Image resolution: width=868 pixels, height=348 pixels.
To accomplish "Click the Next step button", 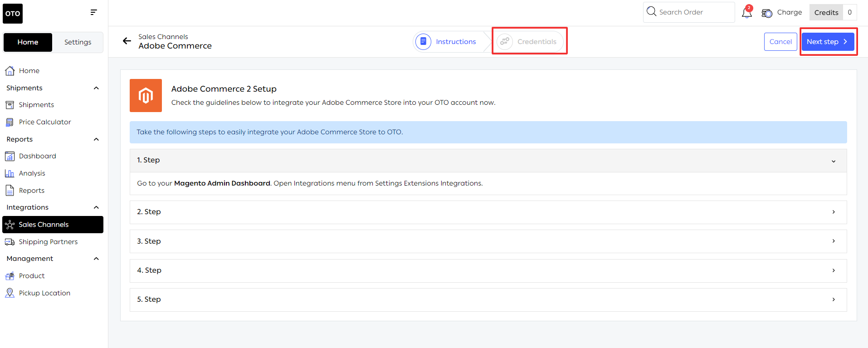I will point(828,42).
